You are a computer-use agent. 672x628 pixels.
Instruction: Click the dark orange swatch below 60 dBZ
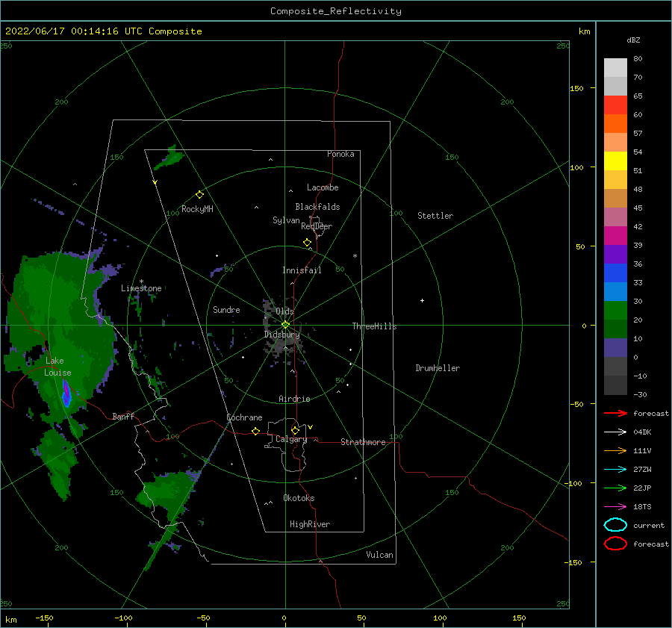[x=615, y=124]
